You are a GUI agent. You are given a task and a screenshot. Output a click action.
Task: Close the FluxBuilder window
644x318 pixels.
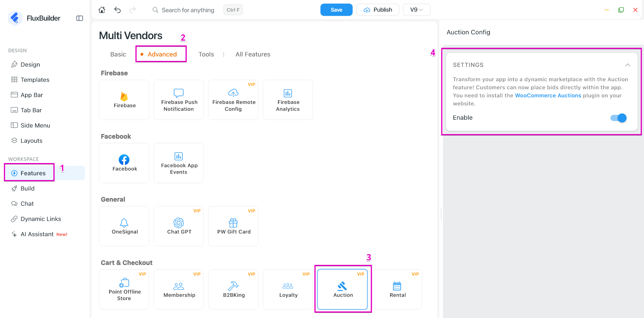[635, 10]
